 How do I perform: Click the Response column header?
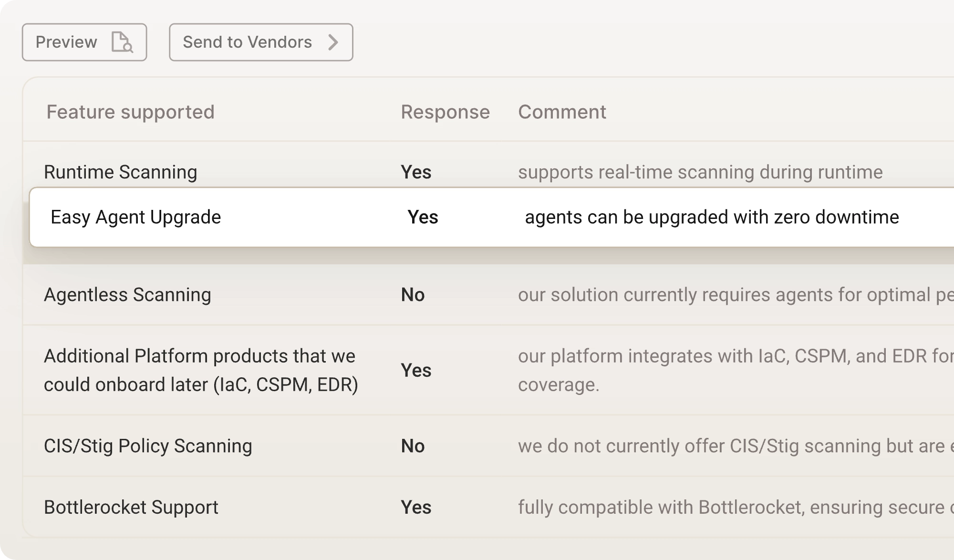445,112
